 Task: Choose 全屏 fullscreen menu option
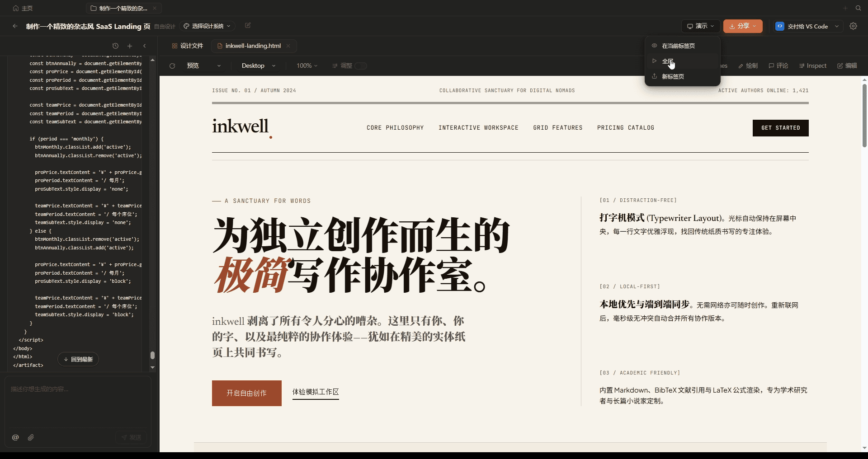pyautogui.click(x=682, y=61)
